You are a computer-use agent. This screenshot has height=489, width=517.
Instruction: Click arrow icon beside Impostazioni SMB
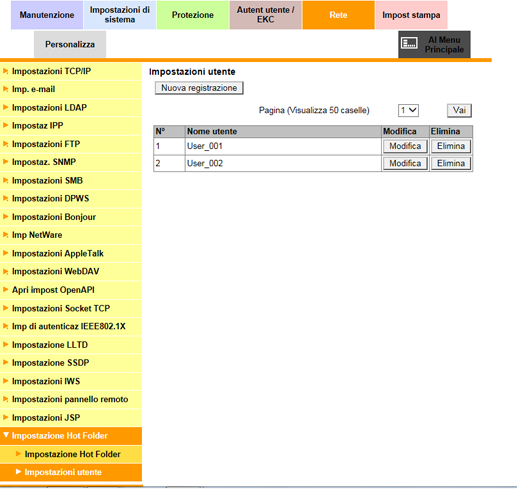click(5, 180)
